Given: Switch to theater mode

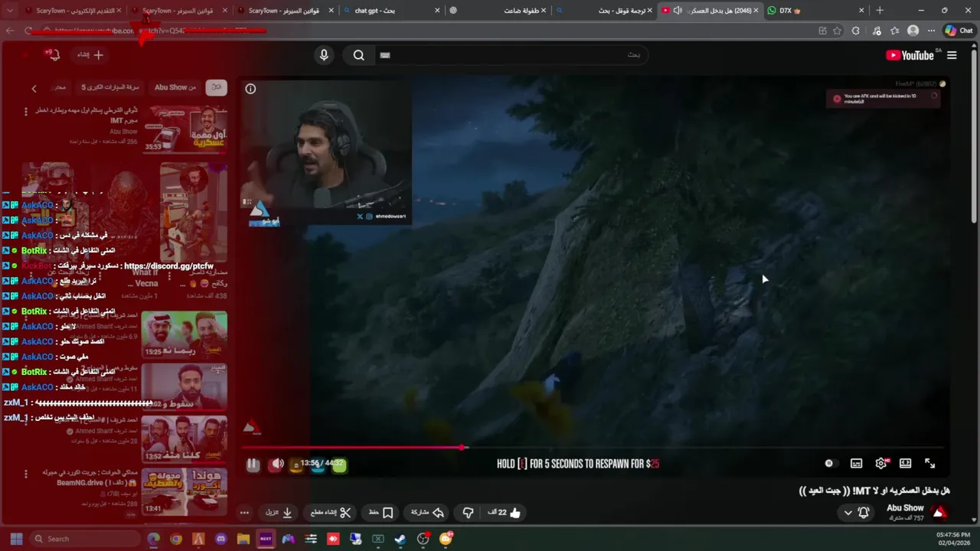Looking at the screenshot, I should tap(905, 464).
